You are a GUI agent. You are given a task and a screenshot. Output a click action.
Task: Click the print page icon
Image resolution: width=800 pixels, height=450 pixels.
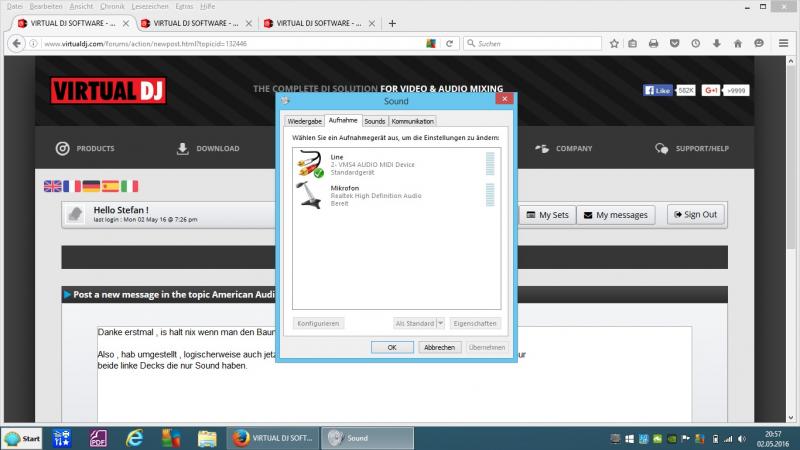654,44
